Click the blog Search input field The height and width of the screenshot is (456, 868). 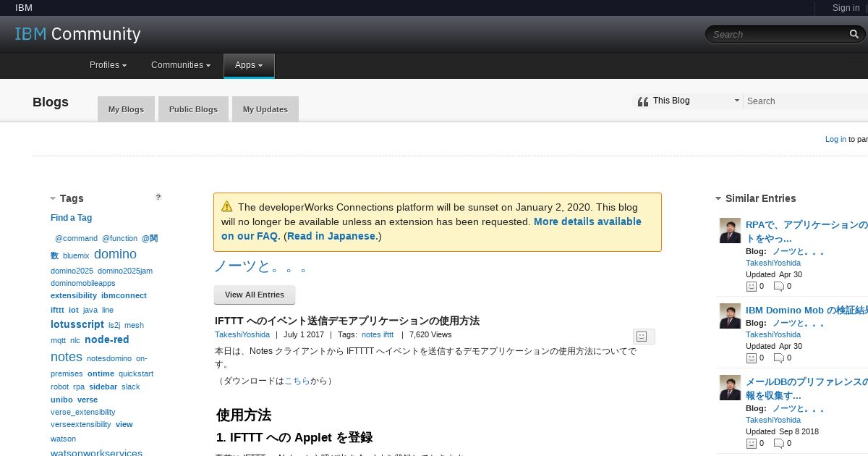[807, 101]
